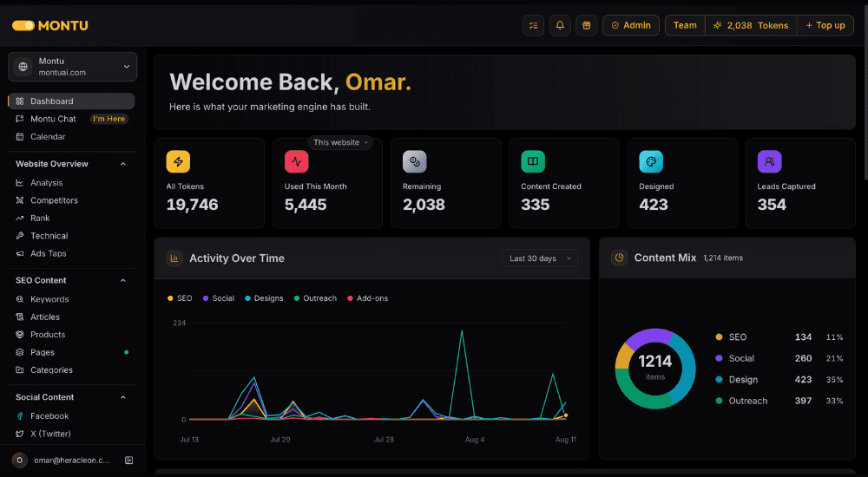868x477 pixels.
Task: Click the Top up button
Action: [825, 25]
